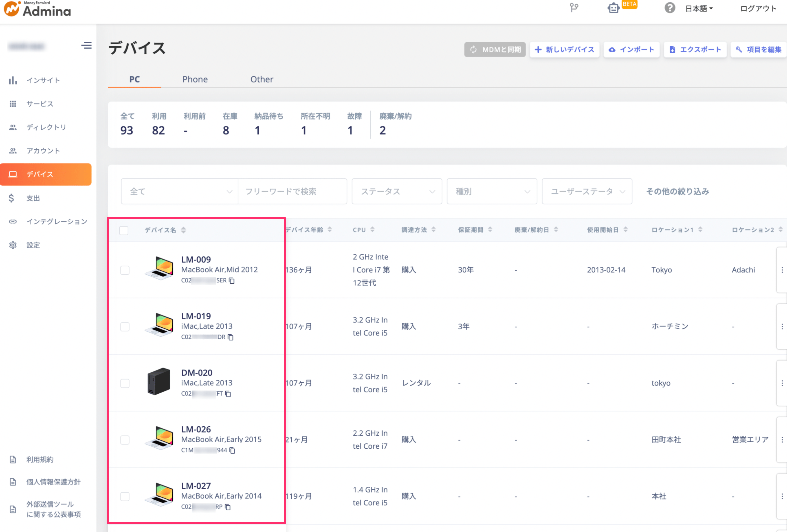
Task: Collapse the sidebar with hamburger icon
Action: click(86, 45)
